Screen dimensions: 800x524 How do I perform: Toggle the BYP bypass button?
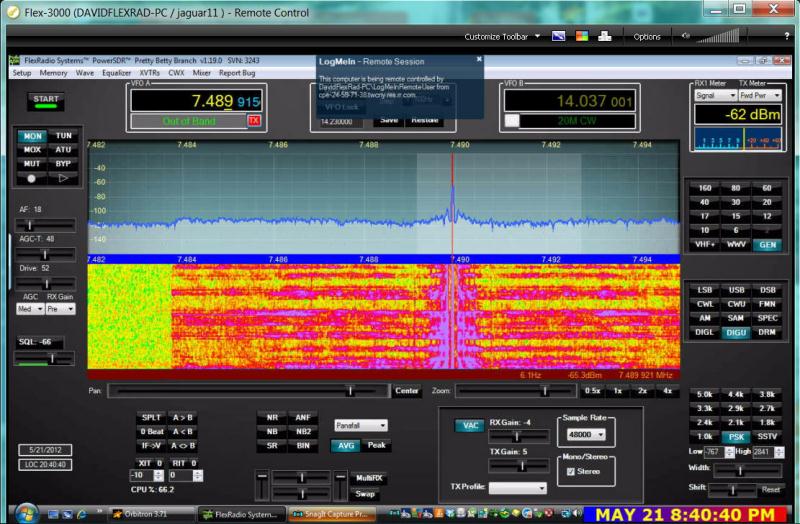coord(63,164)
